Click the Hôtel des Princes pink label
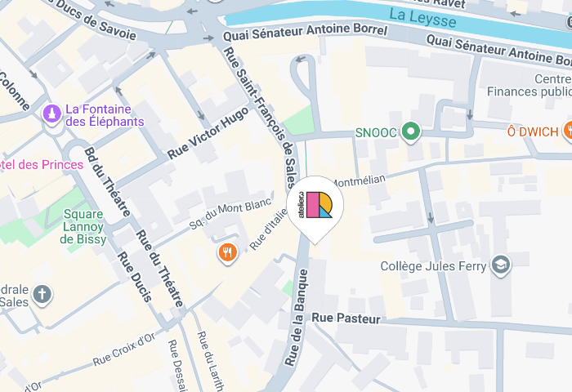 42,165
